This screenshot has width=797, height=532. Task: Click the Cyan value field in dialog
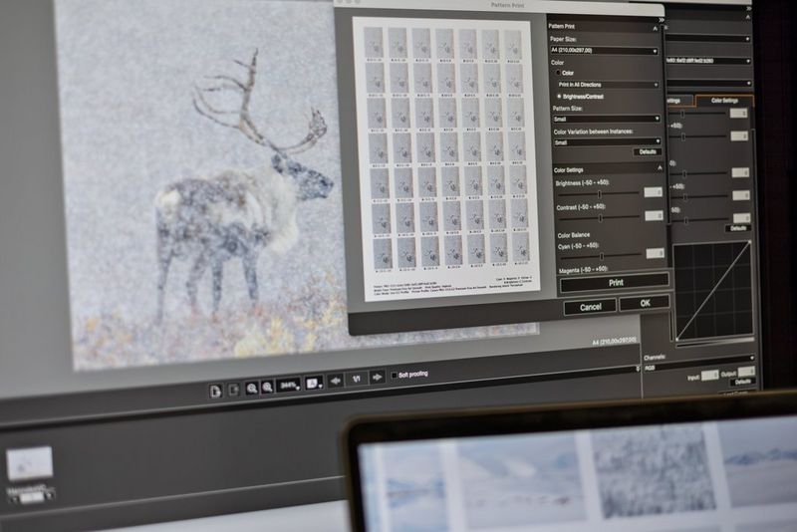point(656,252)
